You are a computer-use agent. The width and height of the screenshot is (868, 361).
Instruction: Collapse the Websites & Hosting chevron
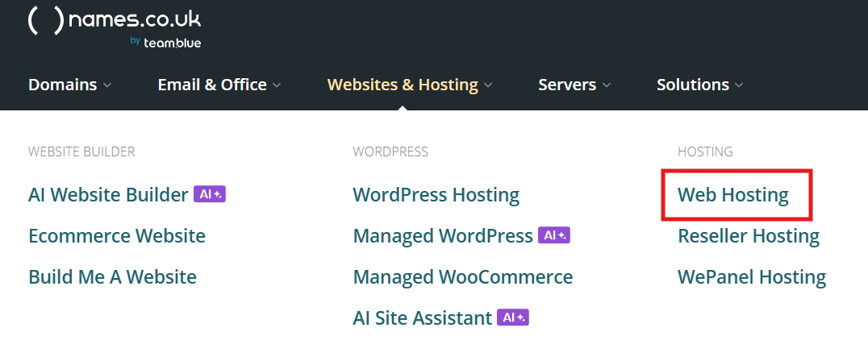tap(488, 85)
